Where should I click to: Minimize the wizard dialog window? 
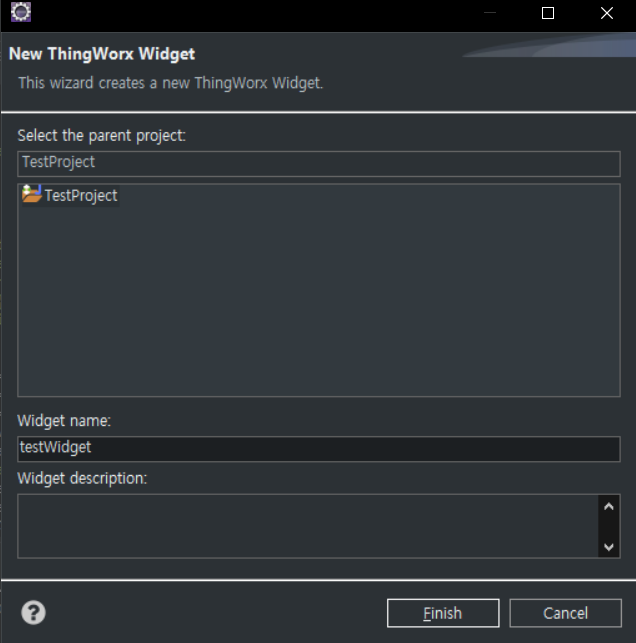489,13
